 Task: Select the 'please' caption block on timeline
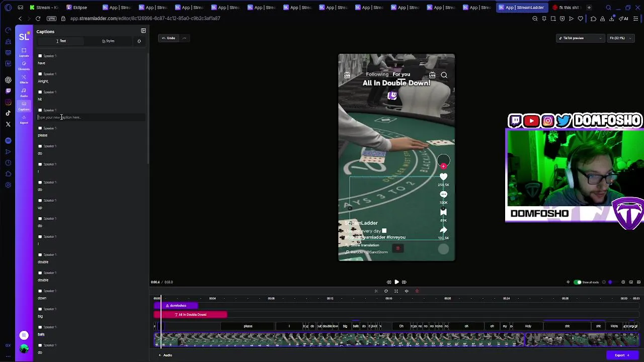pyautogui.click(x=248, y=326)
